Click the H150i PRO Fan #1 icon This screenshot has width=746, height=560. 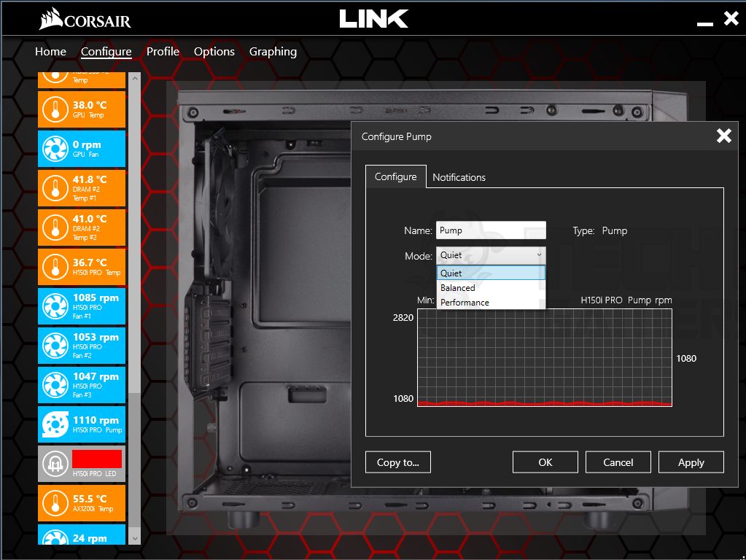[x=55, y=306]
